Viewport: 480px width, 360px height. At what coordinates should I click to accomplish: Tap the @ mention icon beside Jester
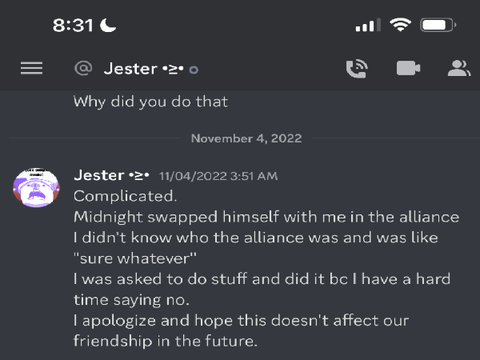coord(83,68)
